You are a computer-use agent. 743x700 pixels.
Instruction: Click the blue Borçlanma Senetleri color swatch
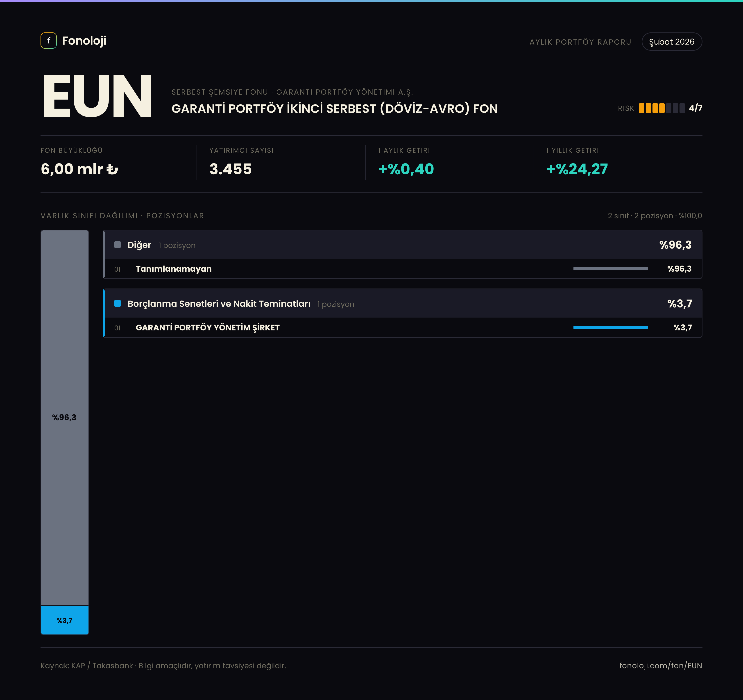pos(117,303)
